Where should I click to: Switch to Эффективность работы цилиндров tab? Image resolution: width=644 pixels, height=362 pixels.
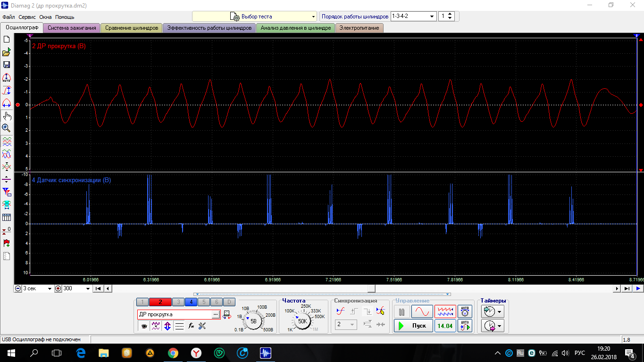(x=209, y=28)
